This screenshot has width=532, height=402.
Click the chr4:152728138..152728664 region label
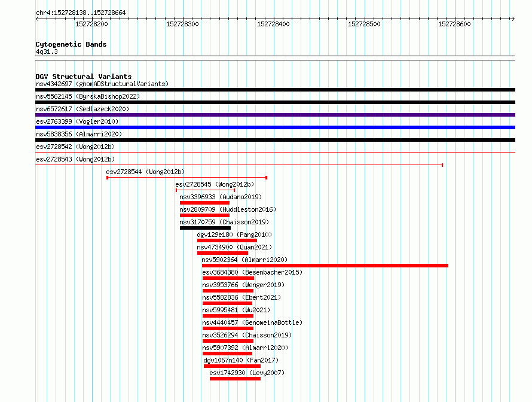tap(81, 13)
